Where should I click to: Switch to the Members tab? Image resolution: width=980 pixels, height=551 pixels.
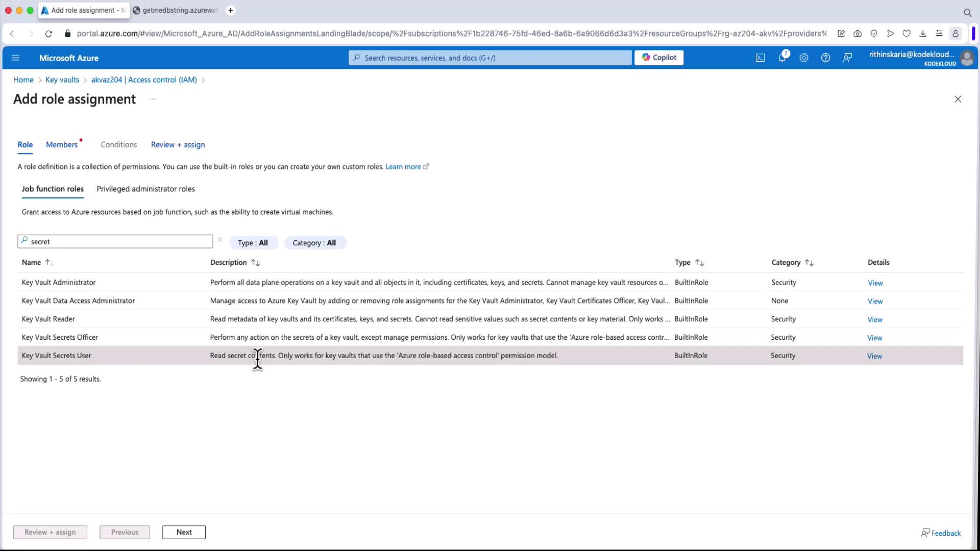[x=62, y=145]
